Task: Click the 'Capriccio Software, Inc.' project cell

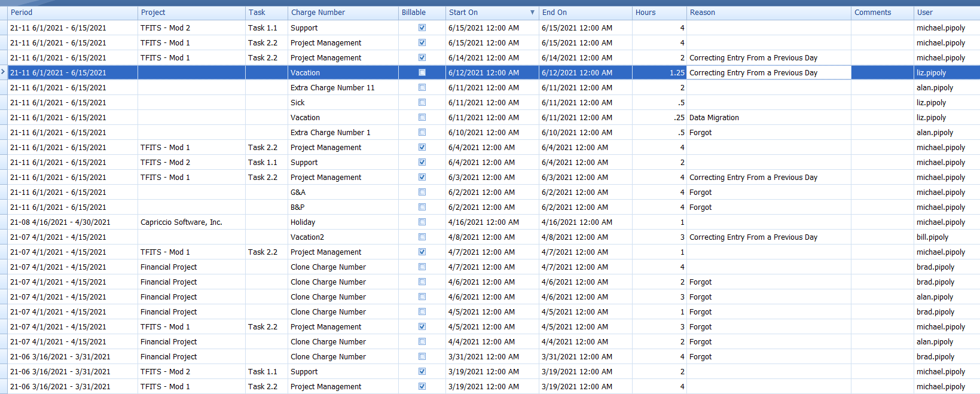Action: [191, 222]
